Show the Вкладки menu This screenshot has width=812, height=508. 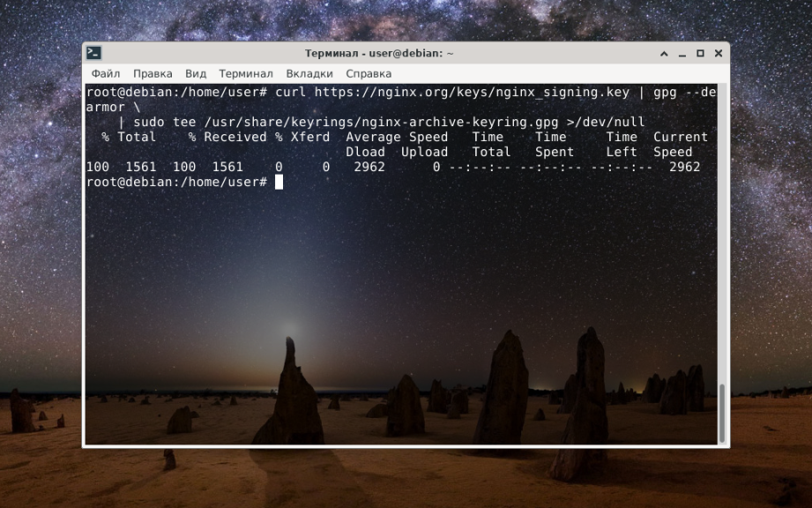[x=309, y=74]
